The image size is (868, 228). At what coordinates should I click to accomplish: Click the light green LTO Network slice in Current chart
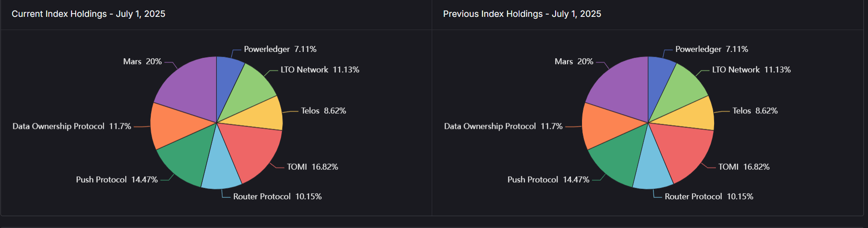click(250, 91)
